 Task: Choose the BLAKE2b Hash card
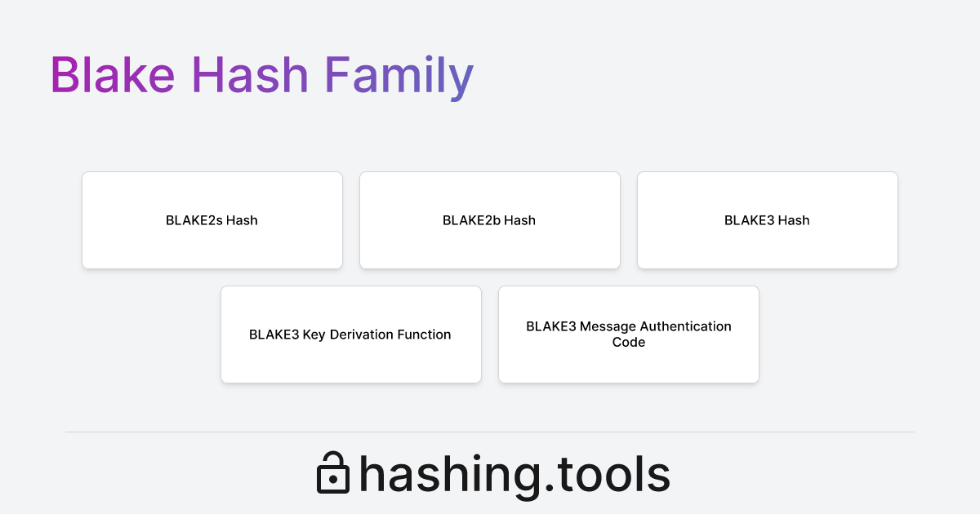tap(490, 220)
